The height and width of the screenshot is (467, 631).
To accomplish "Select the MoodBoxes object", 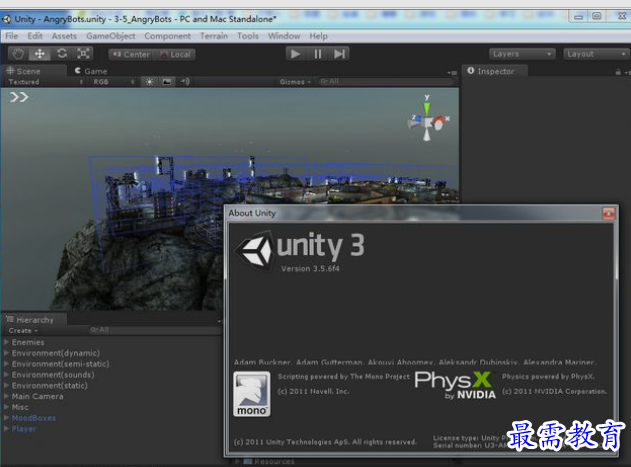I will click(34, 418).
